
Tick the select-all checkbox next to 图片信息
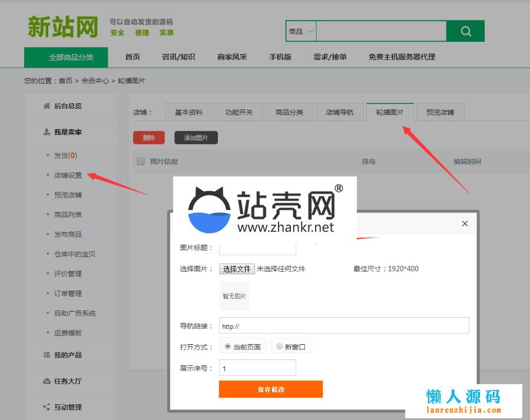pos(141,161)
